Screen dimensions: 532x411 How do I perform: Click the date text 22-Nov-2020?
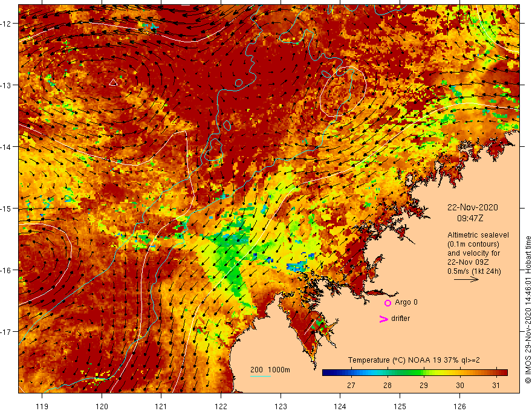pyautogui.click(x=473, y=207)
